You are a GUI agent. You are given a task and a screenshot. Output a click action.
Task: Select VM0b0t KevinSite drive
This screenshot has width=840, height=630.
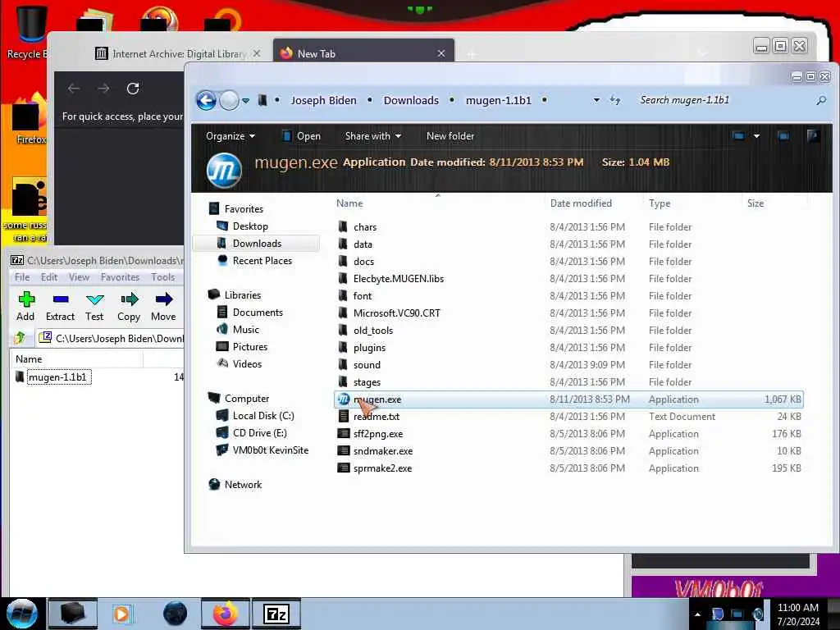[270, 450]
